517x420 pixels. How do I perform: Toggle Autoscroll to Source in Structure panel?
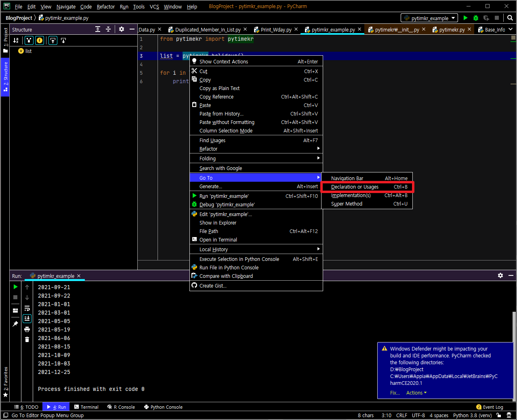[x=53, y=40]
